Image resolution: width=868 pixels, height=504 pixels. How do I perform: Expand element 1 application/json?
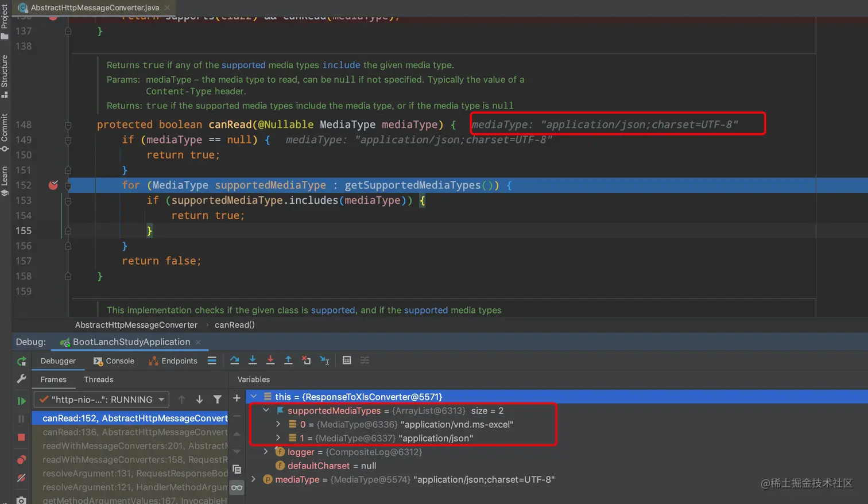click(278, 438)
